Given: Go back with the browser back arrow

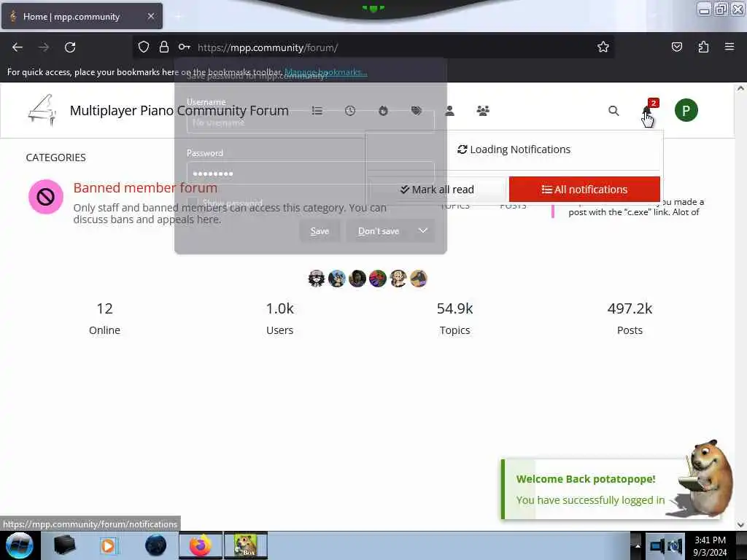Looking at the screenshot, I should click(x=18, y=47).
